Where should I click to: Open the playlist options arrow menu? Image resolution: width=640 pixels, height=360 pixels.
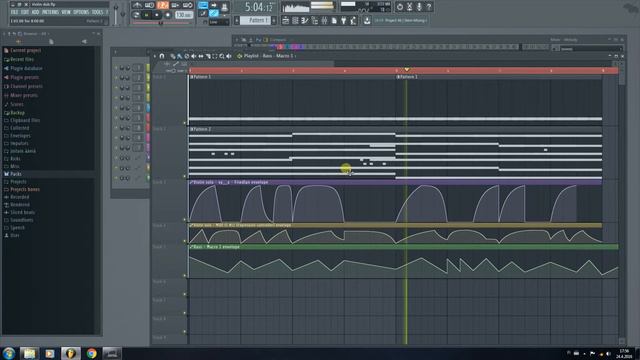[155, 56]
